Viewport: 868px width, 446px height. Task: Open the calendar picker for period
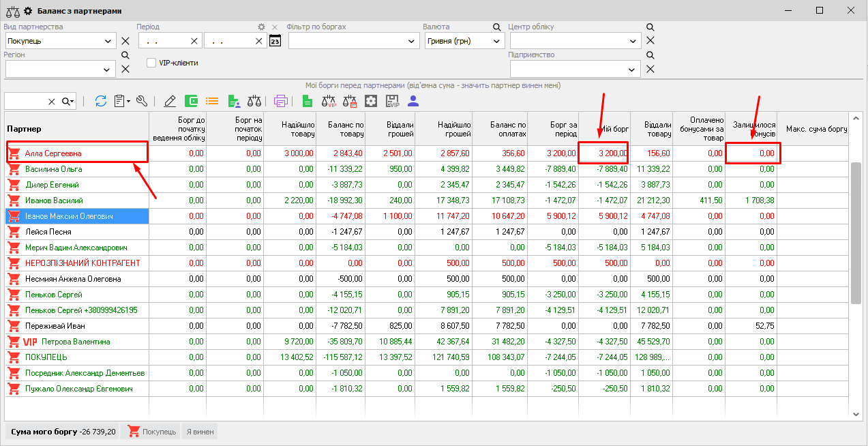pyautogui.click(x=275, y=41)
